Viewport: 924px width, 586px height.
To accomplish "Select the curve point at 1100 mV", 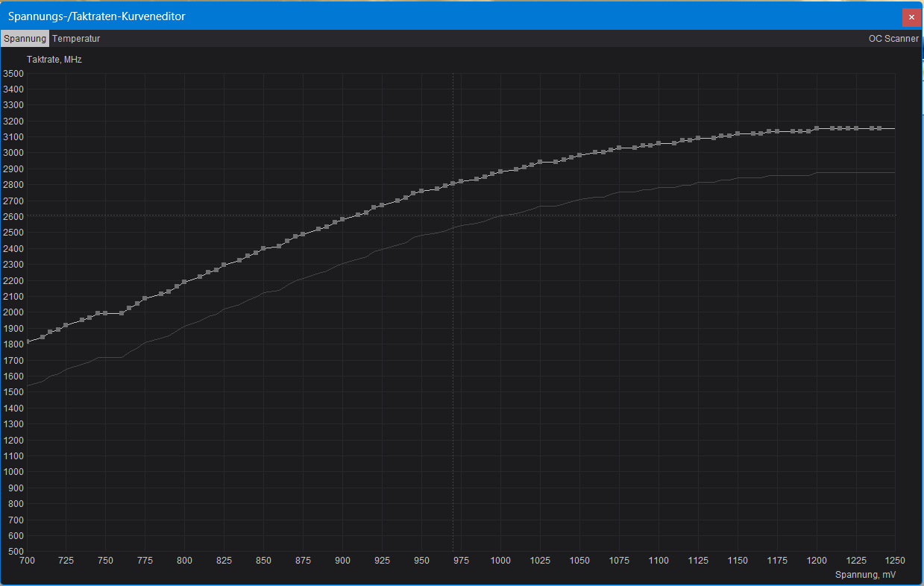I will 659,143.
